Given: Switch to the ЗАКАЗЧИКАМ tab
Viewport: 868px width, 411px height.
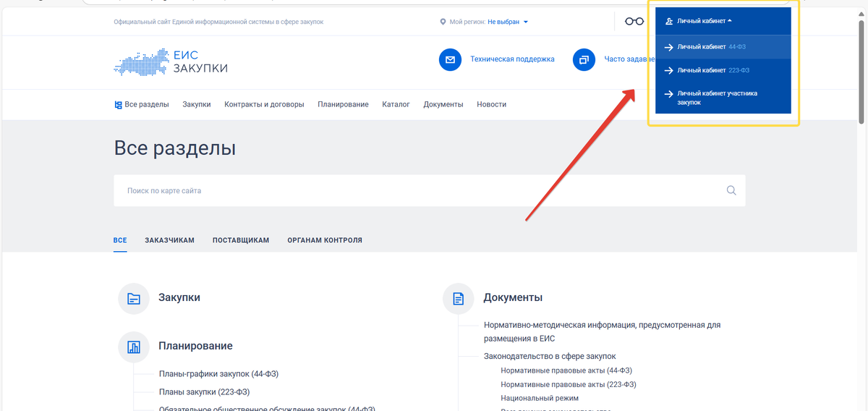Looking at the screenshot, I should pos(169,240).
